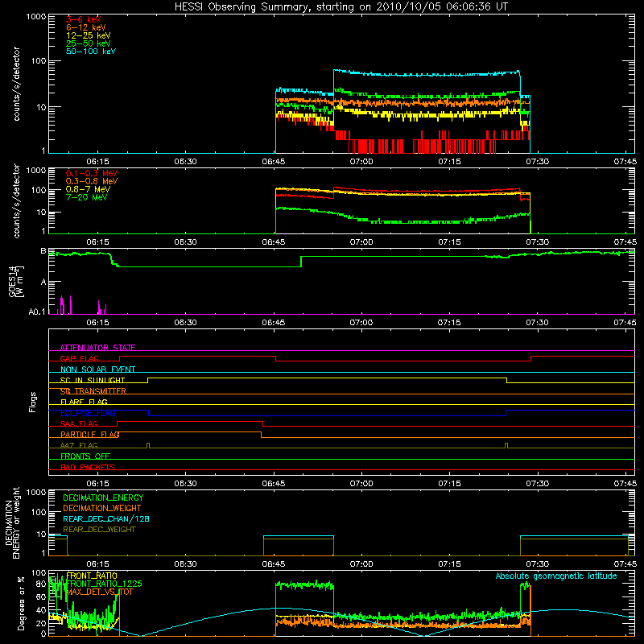Click the cyan 50-100 keV plateau in top plot
The height and width of the screenshot is (644, 644).
click(427, 75)
